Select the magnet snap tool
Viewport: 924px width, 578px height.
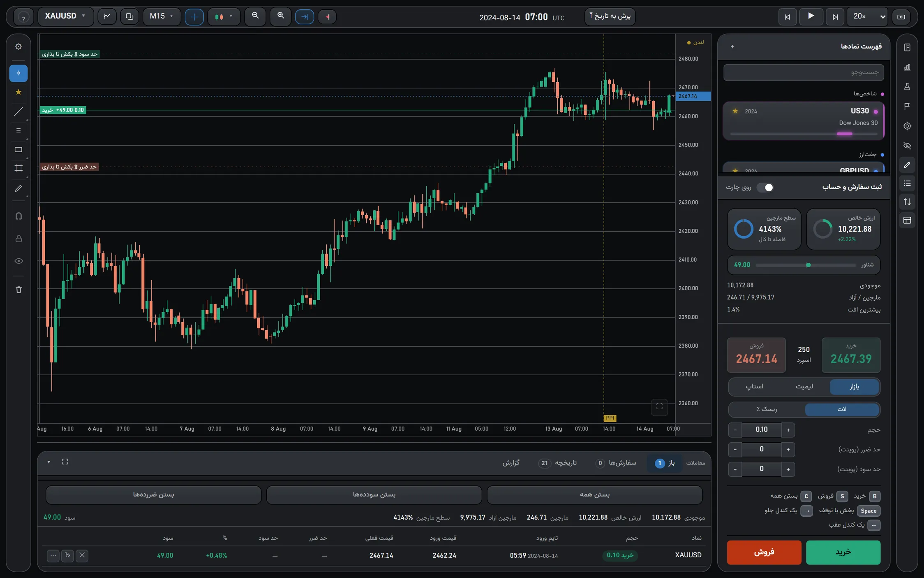coord(18,216)
